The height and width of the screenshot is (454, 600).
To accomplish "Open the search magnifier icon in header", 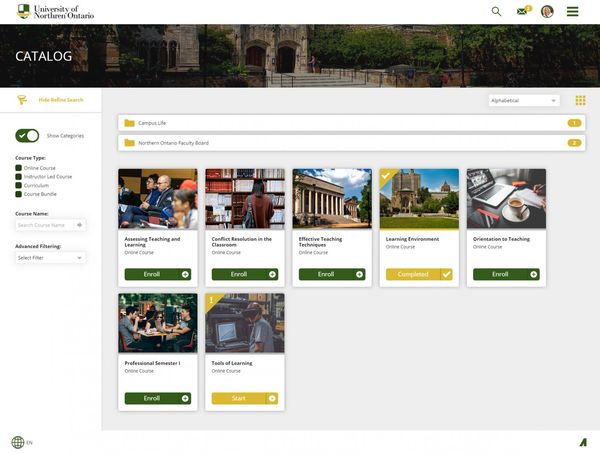I will tap(496, 11).
